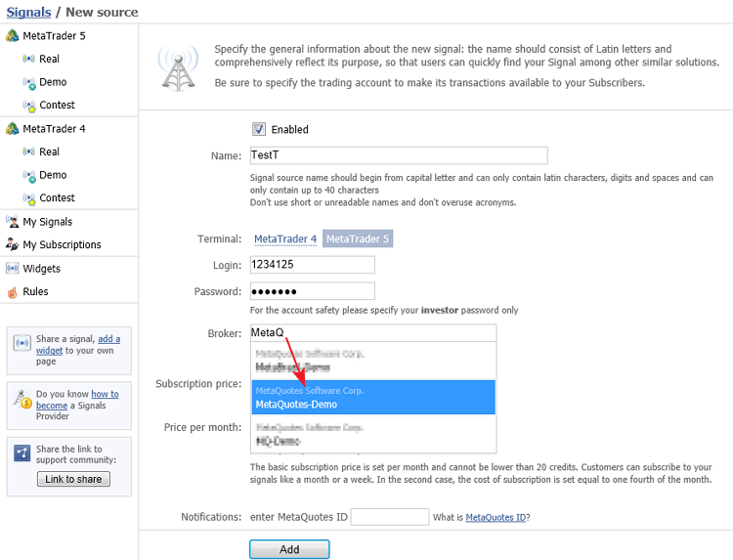Click the share-a-signal widget icon

pyautogui.click(x=22, y=343)
